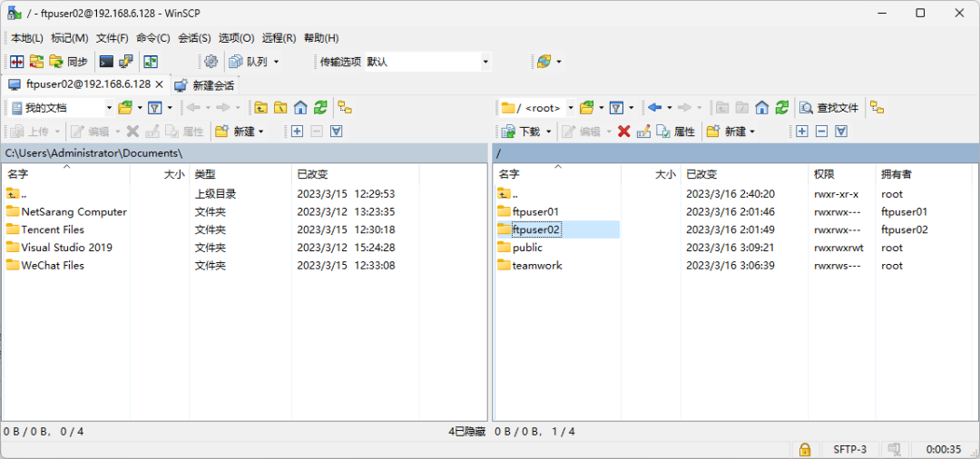Viewport: 980px width, 459px height.
Task: Click the local panel home directory icon
Action: pos(300,108)
